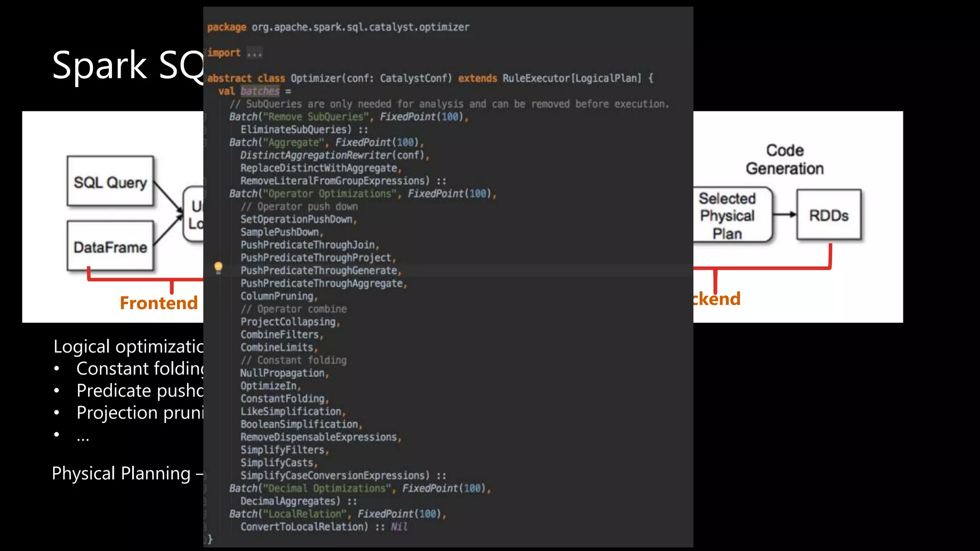Click the 'Code Generation' diagram label

click(785, 159)
